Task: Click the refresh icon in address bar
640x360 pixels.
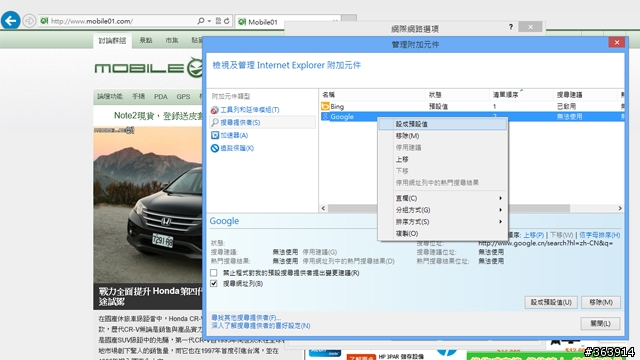Action: click(x=227, y=21)
